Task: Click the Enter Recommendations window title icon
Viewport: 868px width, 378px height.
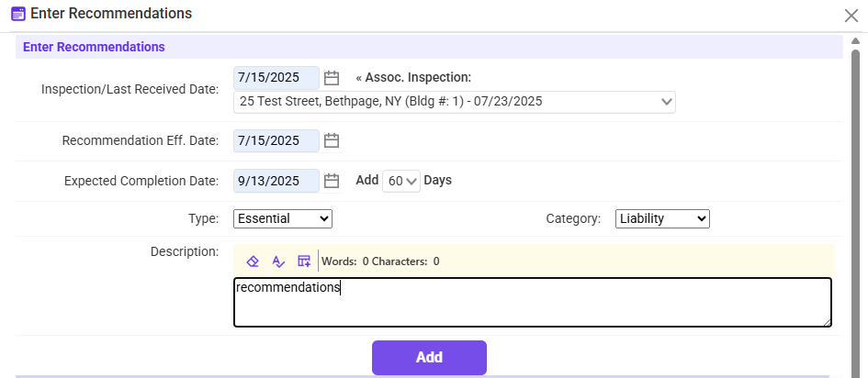Action: click(x=17, y=14)
